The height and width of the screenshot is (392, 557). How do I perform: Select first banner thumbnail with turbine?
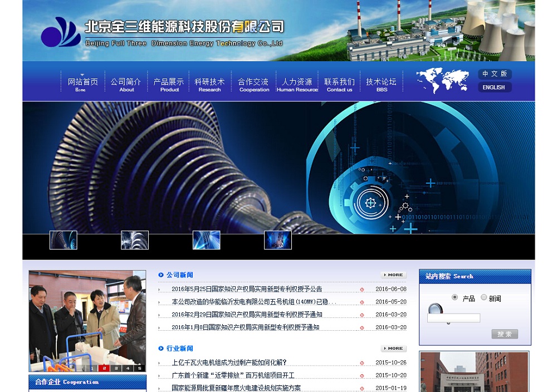(63, 239)
